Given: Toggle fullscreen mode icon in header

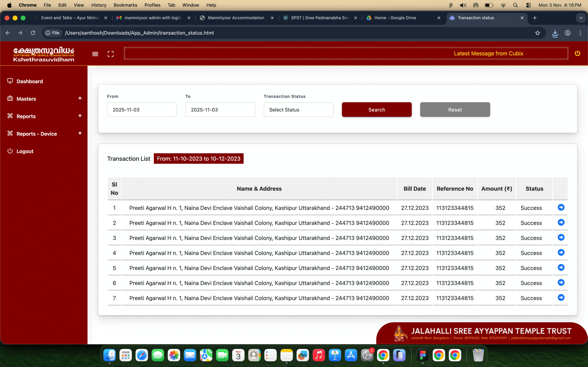Looking at the screenshot, I should click(x=110, y=54).
